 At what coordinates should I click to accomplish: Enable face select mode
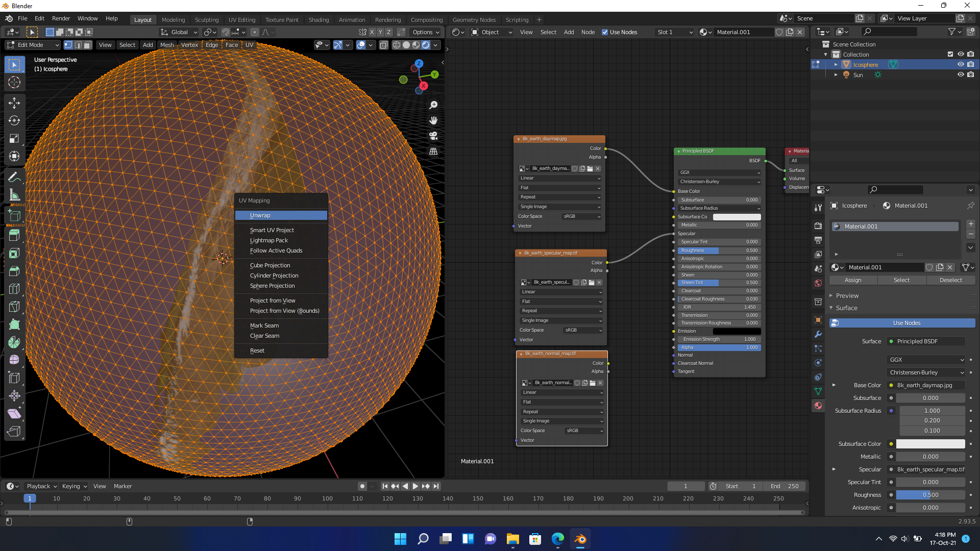pyautogui.click(x=87, y=45)
